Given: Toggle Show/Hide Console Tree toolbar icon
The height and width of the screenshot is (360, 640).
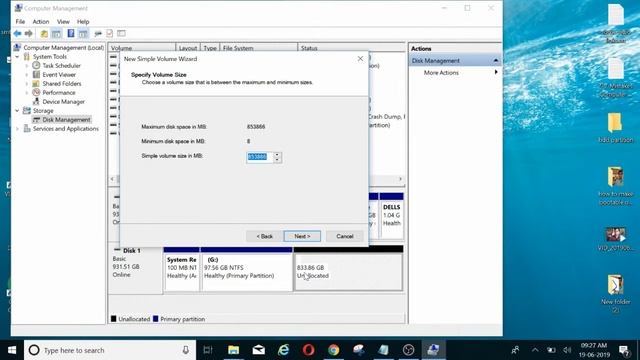Looking at the screenshot, I should [x=56, y=33].
